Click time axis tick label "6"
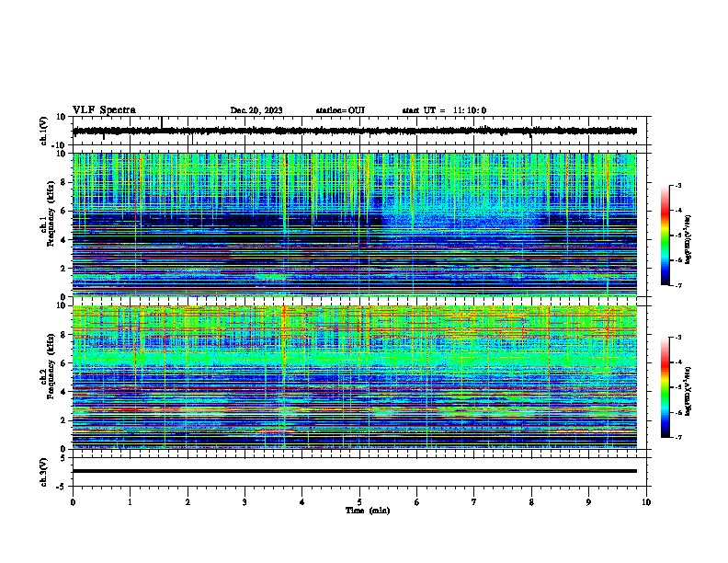 (x=417, y=502)
